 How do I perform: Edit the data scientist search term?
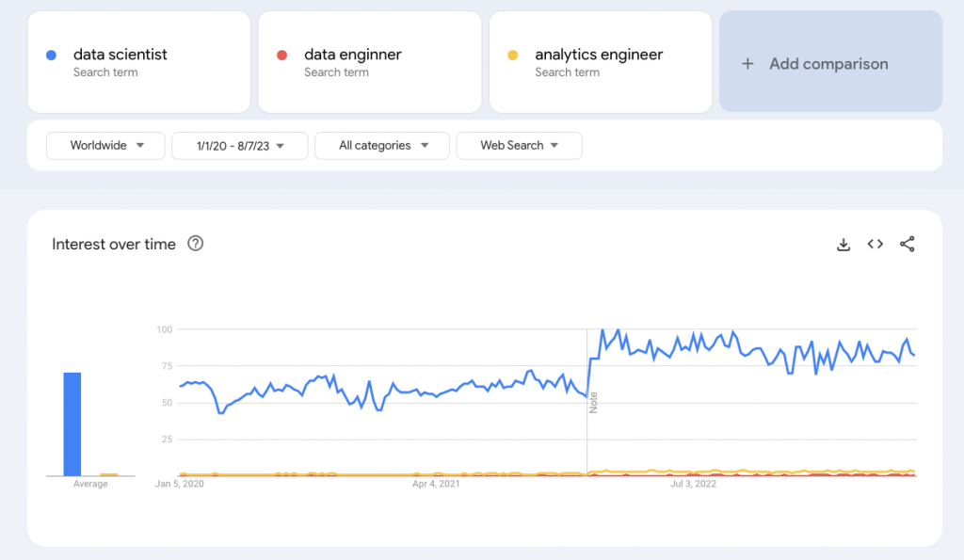tap(120, 55)
